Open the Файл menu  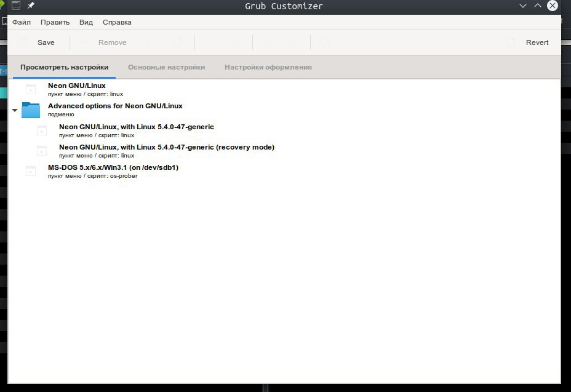pyautogui.click(x=22, y=22)
